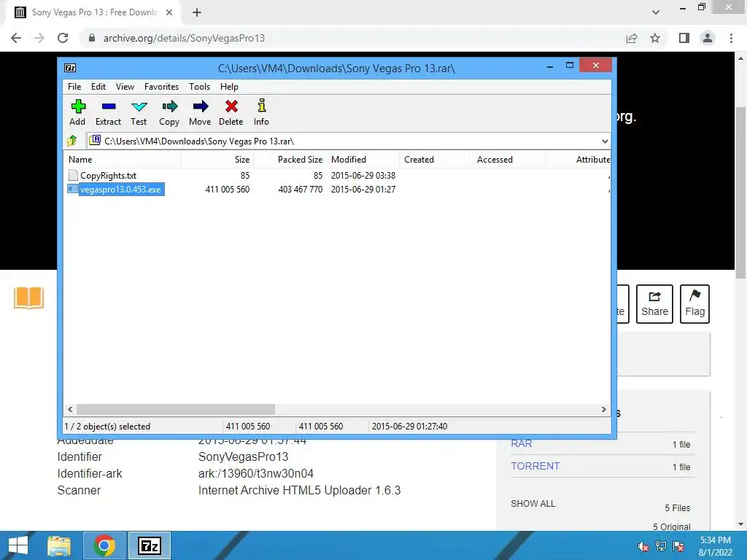Reload the archive.org page
This screenshot has width=747, height=560.
pyautogui.click(x=63, y=38)
